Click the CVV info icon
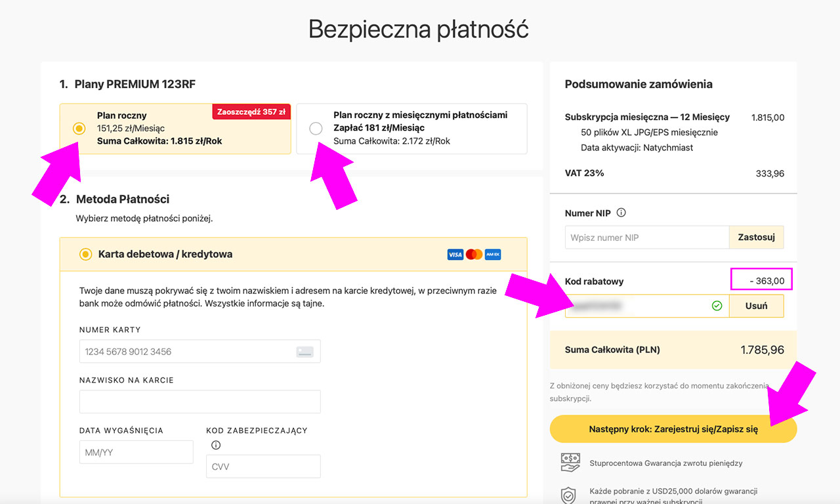The image size is (840, 504). tap(216, 445)
